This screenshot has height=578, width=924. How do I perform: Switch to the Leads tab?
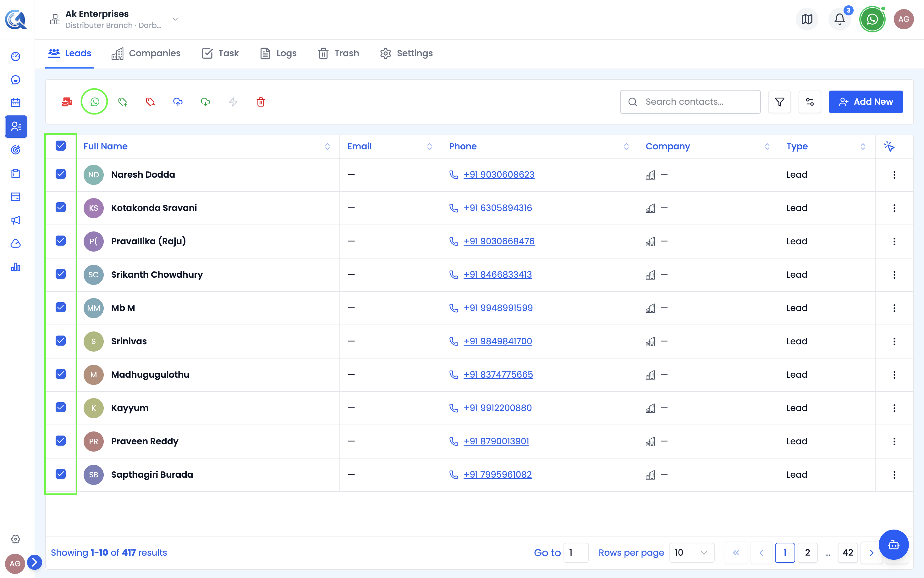coord(69,53)
